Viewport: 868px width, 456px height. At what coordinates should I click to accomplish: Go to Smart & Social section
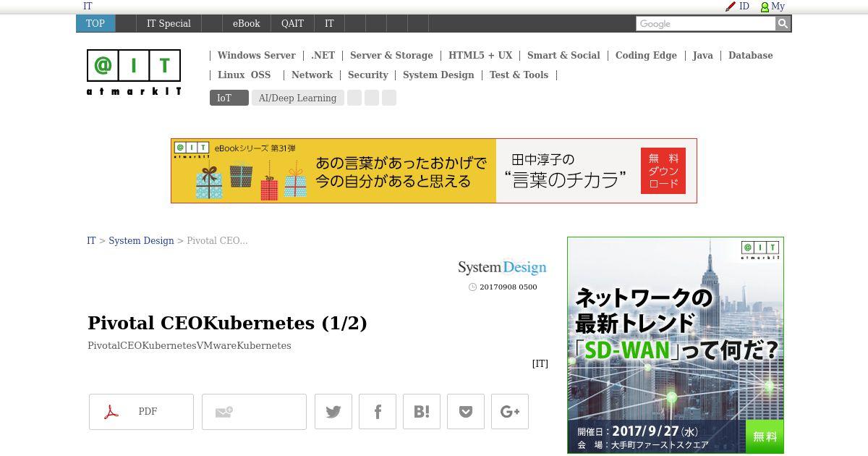pos(563,55)
